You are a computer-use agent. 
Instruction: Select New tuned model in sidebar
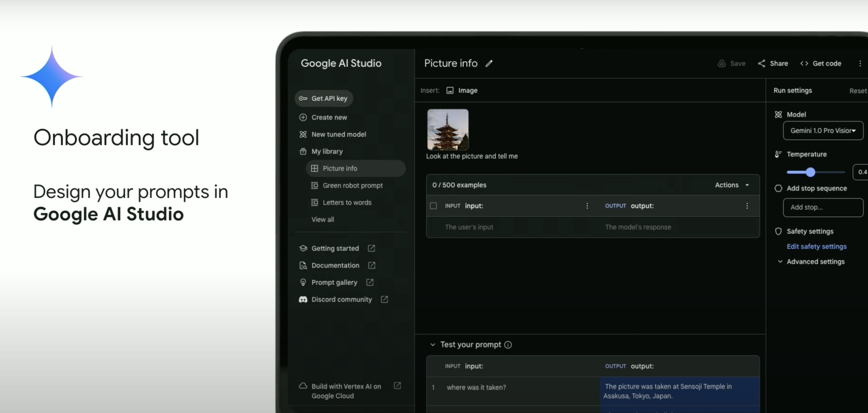[x=339, y=134]
